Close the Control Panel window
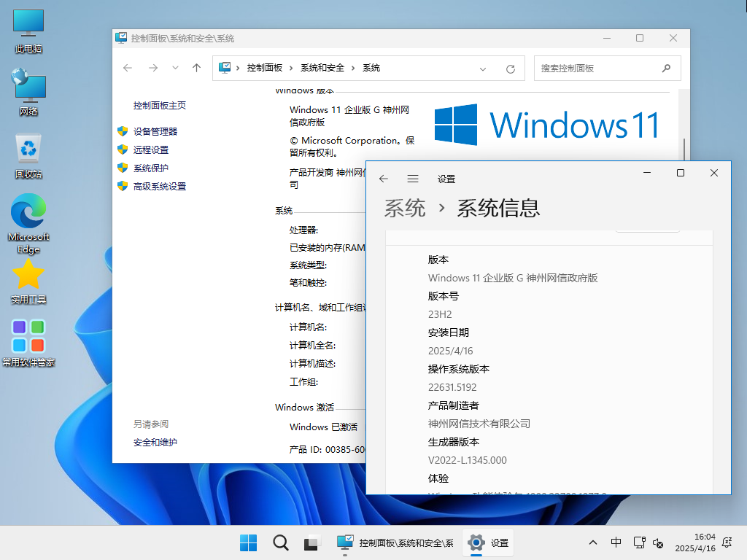The height and width of the screenshot is (560, 747). [673, 38]
